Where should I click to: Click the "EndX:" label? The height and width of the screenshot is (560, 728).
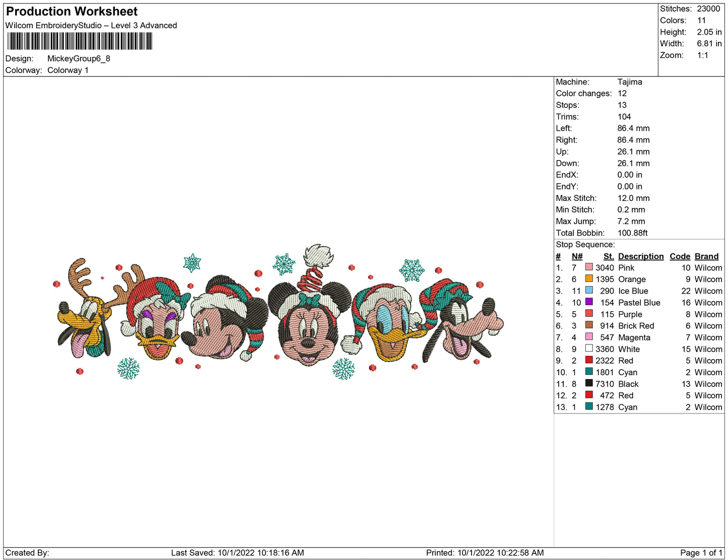[x=567, y=175]
